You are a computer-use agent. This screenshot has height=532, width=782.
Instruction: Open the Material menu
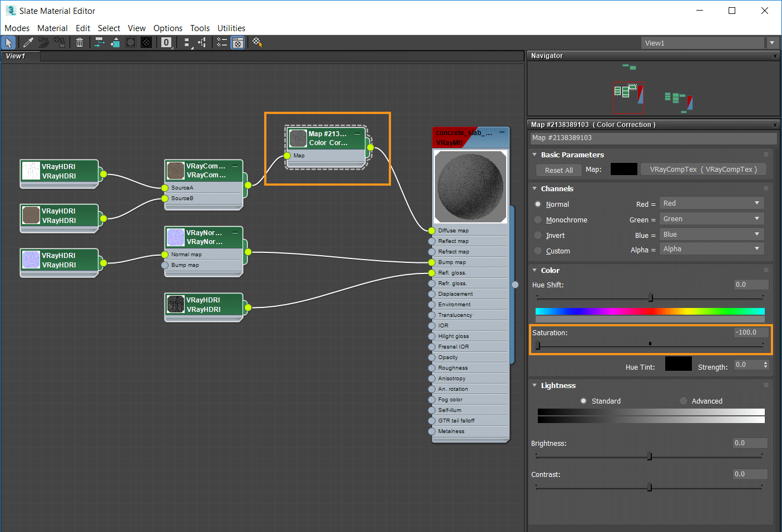tap(52, 28)
